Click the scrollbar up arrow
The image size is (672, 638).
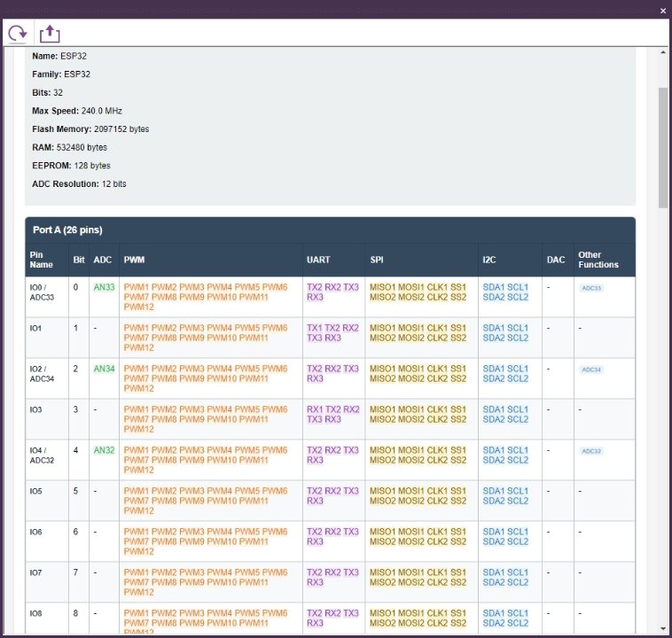click(x=663, y=53)
